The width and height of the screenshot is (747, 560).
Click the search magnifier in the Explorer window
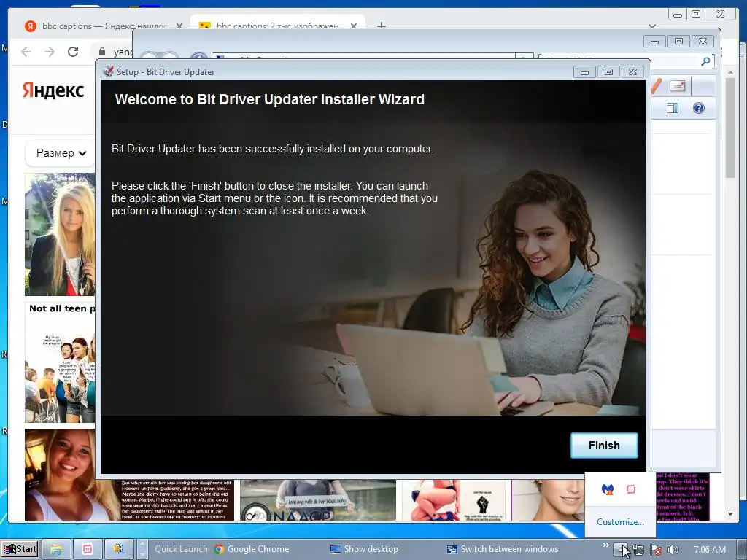coord(705,61)
